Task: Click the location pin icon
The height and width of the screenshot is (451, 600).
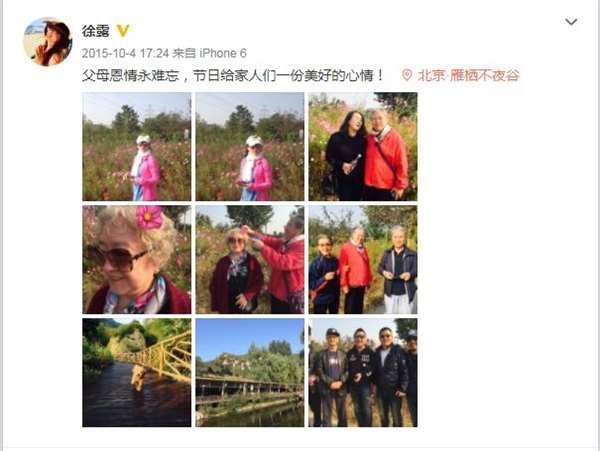Action: [406, 75]
